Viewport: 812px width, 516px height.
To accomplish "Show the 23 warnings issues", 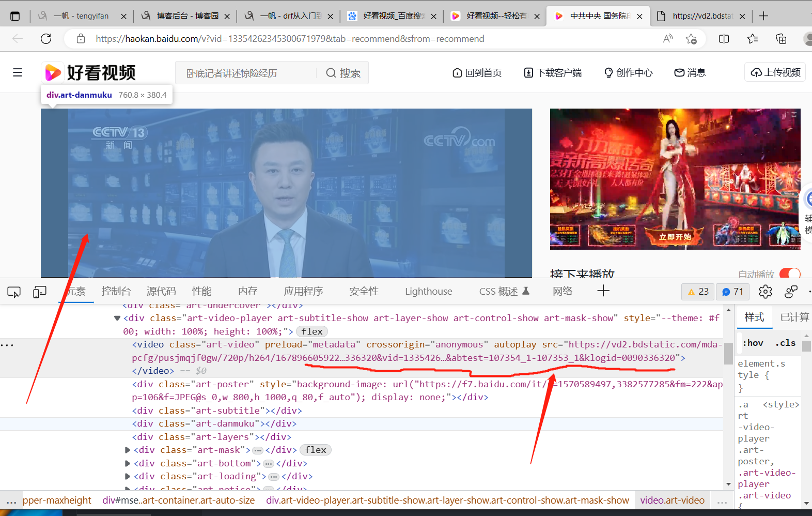I will [x=698, y=292].
